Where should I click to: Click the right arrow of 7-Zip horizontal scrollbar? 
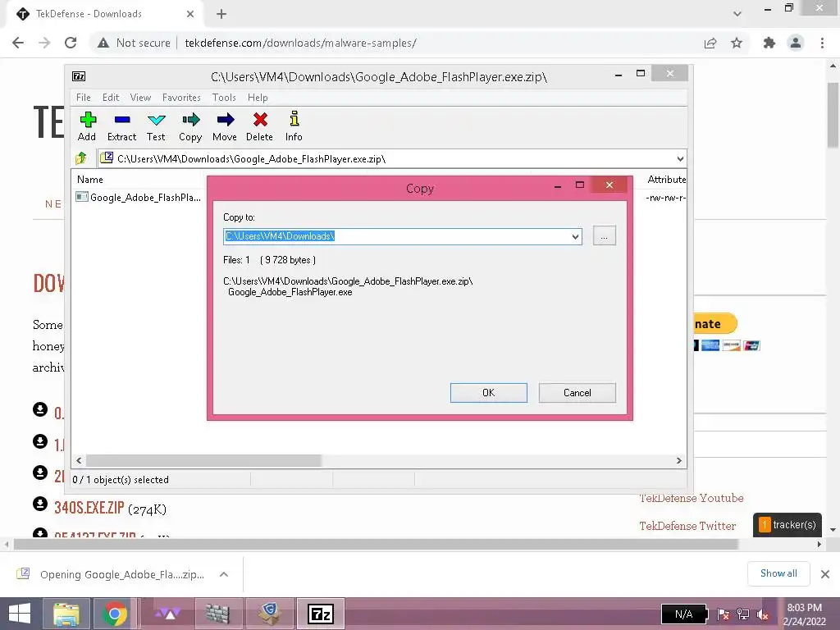678,460
